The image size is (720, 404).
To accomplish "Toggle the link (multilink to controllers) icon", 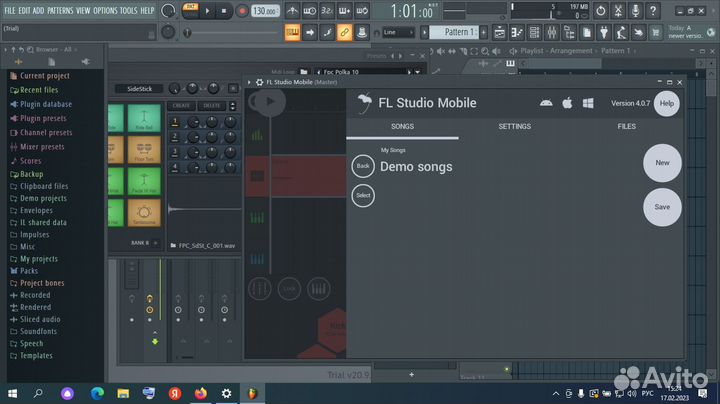I will (344, 33).
